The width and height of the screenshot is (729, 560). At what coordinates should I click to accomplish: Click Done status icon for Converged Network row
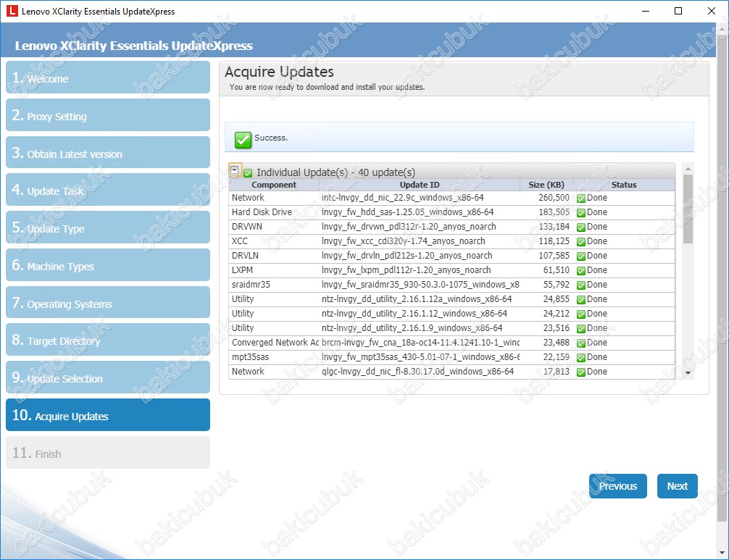pyautogui.click(x=580, y=343)
